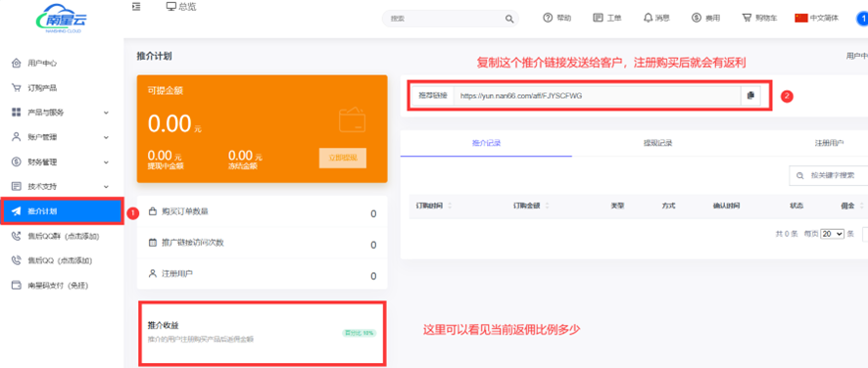Open the help question-mark icon

548,18
